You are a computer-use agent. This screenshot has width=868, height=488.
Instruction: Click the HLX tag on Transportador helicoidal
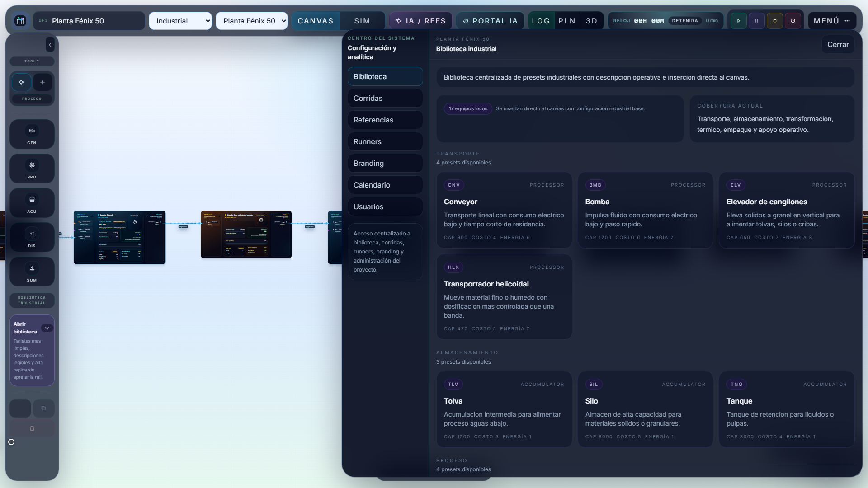point(453,267)
